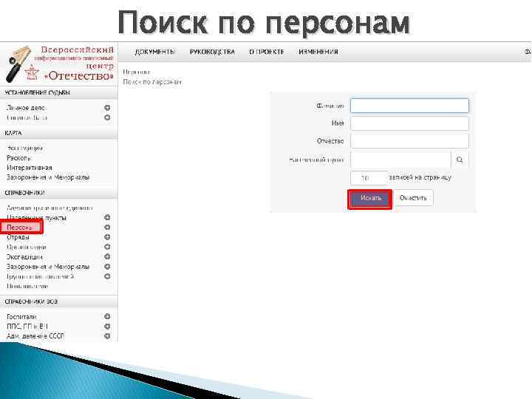Open the О ПРОЕКТЕ menu item
Image resolution: width=532 pixels, height=399 pixels.
click(266, 52)
